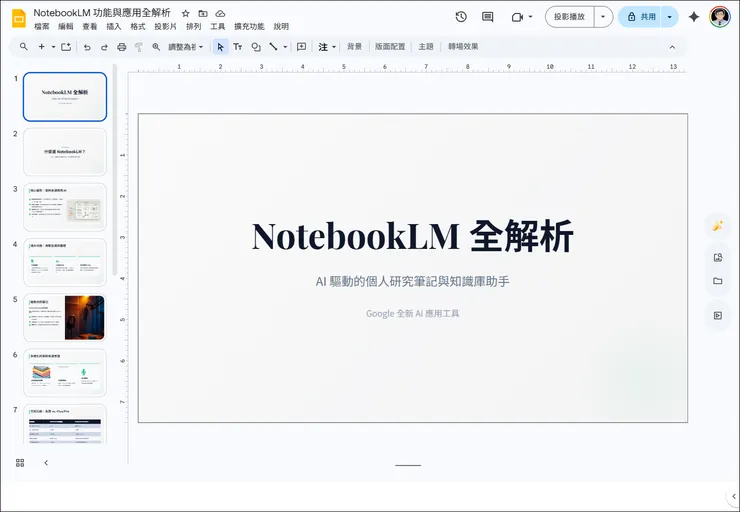
Task: Hide the menus with the toolbar chevron
Action: [672, 47]
